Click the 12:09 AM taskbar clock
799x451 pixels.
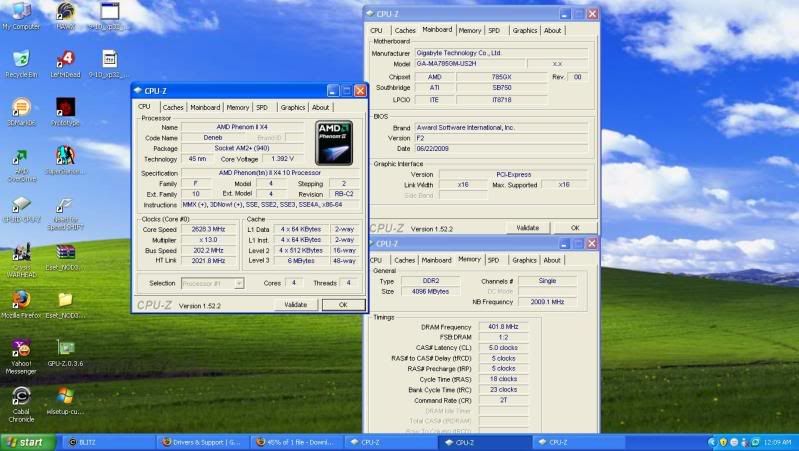pyautogui.click(x=778, y=442)
